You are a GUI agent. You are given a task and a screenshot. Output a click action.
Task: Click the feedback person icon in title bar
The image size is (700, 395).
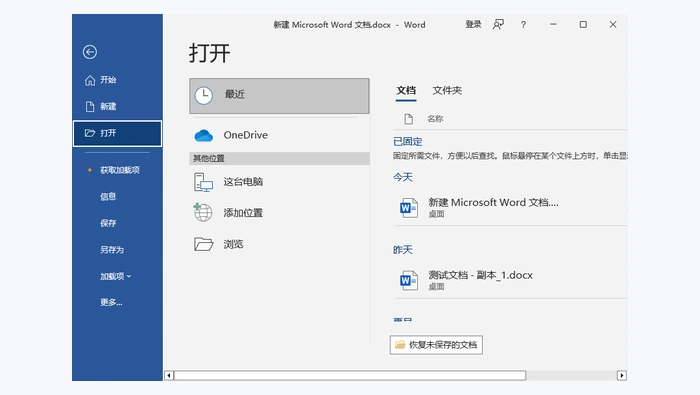498,25
